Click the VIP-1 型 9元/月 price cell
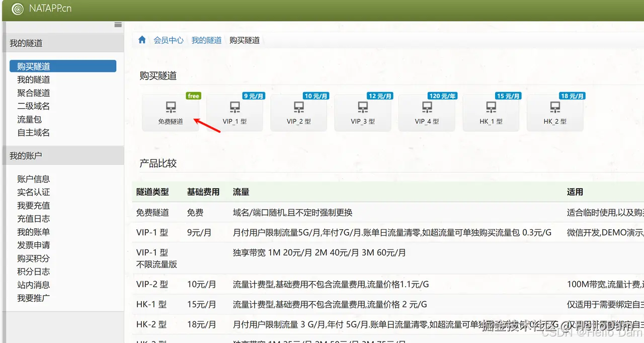 tap(199, 233)
